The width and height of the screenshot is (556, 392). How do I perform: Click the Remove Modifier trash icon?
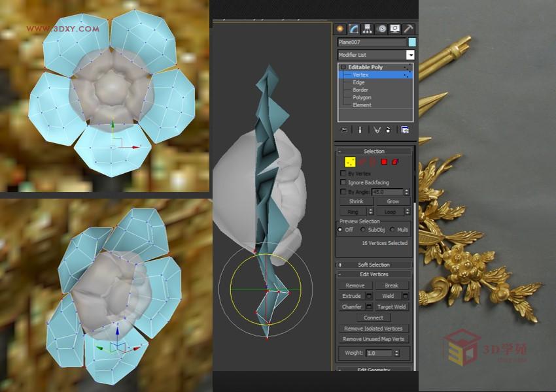tap(388, 131)
